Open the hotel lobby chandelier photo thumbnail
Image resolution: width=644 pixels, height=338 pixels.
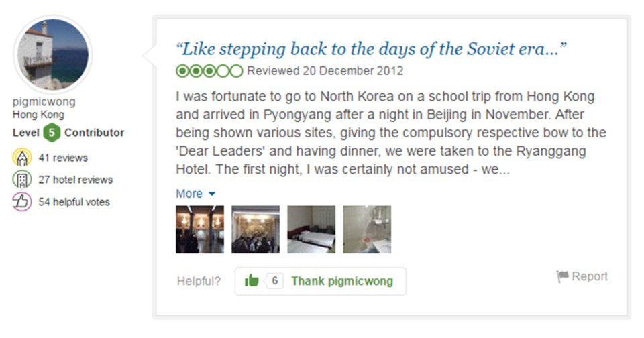click(200, 229)
